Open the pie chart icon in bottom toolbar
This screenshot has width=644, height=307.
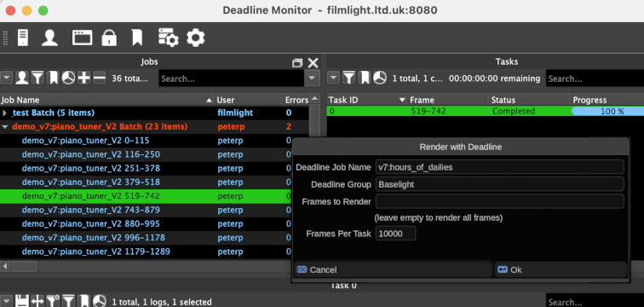tap(100, 301)
